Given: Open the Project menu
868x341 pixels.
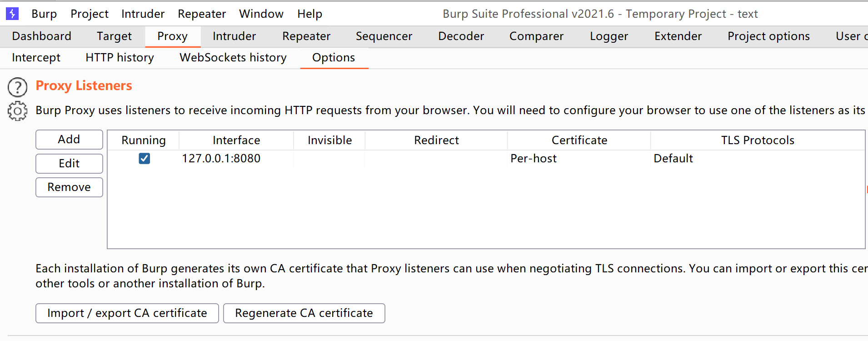Looking at the screenshot, I should 90,14.
